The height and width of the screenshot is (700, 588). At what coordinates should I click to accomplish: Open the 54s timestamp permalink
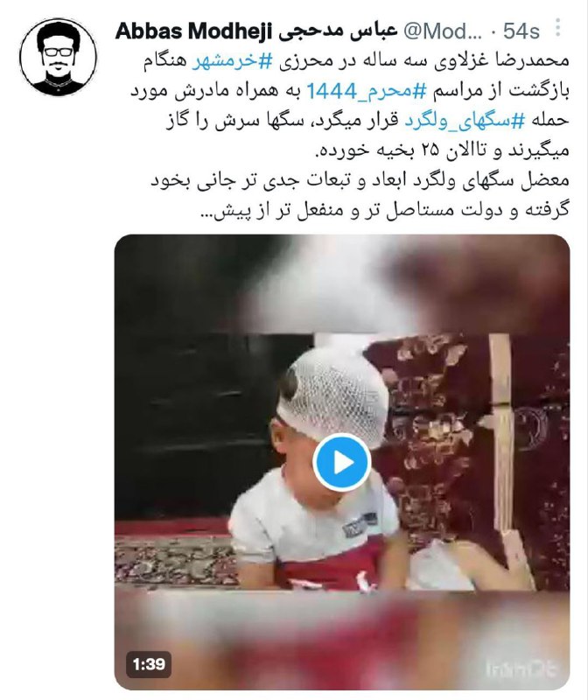click(521, 31)
